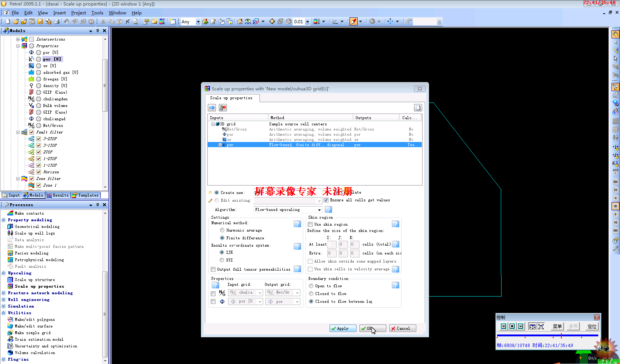Click the Print icon in main toolbar

(x=56, y=22)
